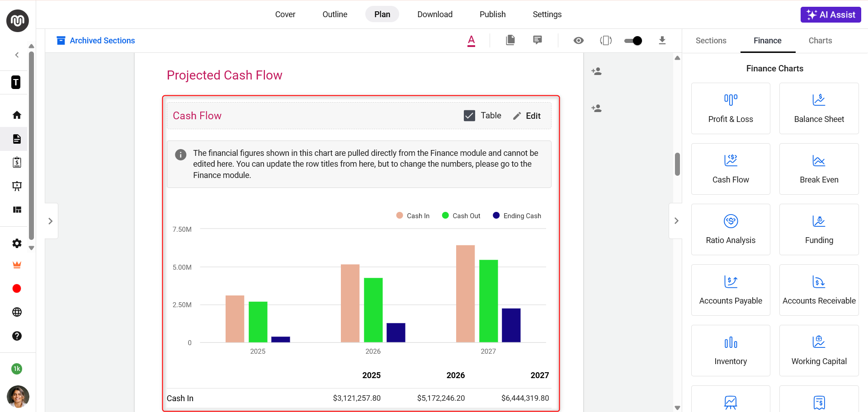
Task: Insert the Accounts Receivable chart
Action: (819, 290)
